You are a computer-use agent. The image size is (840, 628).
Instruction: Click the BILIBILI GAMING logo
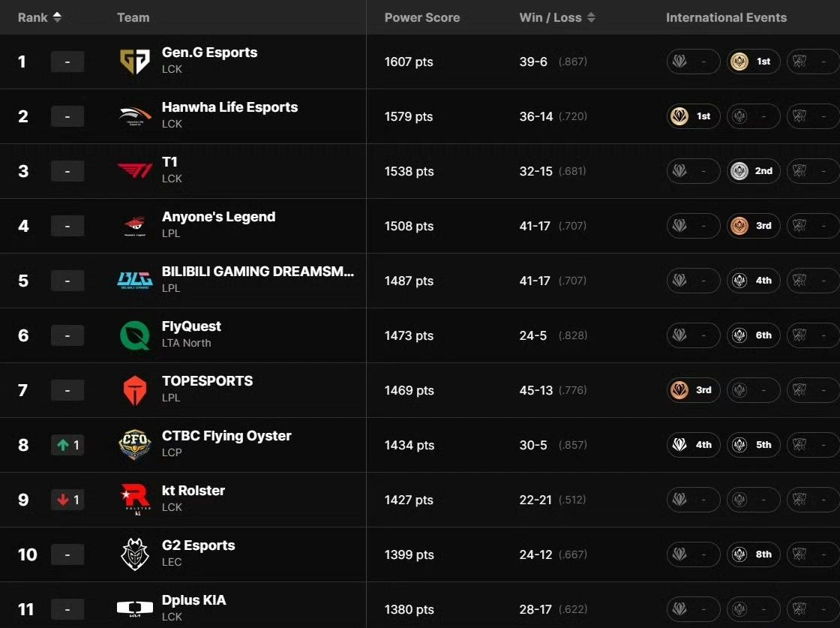135,281
